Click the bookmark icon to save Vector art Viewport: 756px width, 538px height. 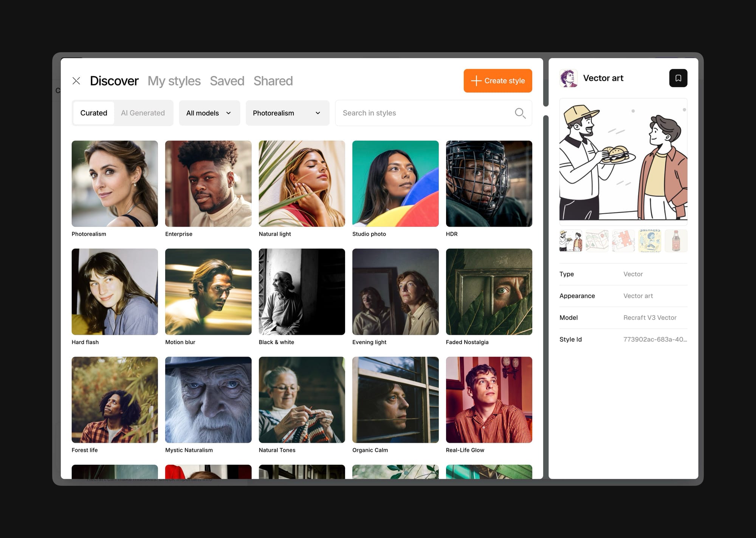678,78
